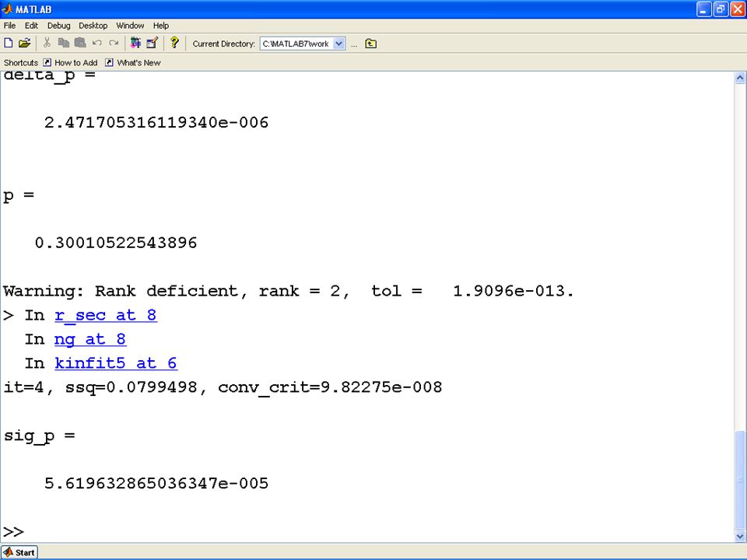The height and width of the screenshot is (560, 747).
Task: Click the Copy toolbar icon
Action: (63, 44)
